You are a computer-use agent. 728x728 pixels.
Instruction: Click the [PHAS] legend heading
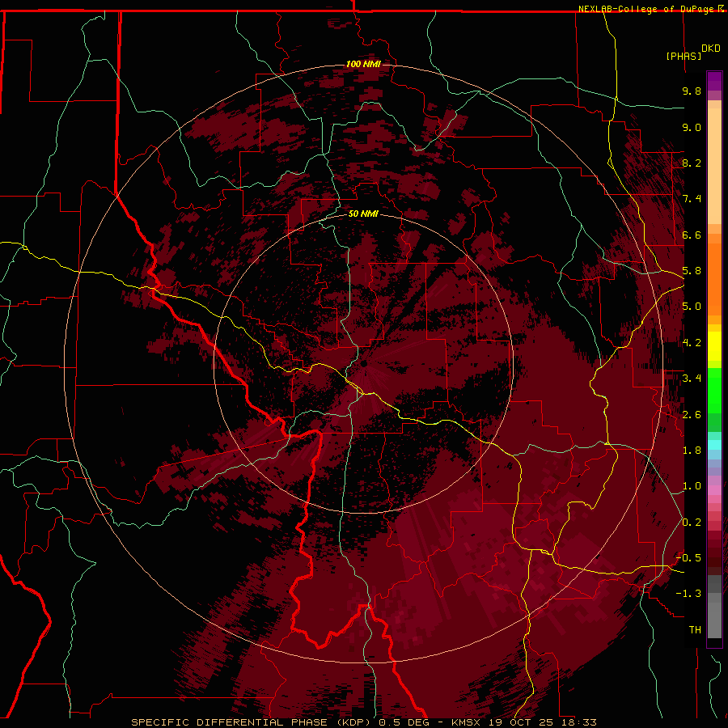point(684,56)
